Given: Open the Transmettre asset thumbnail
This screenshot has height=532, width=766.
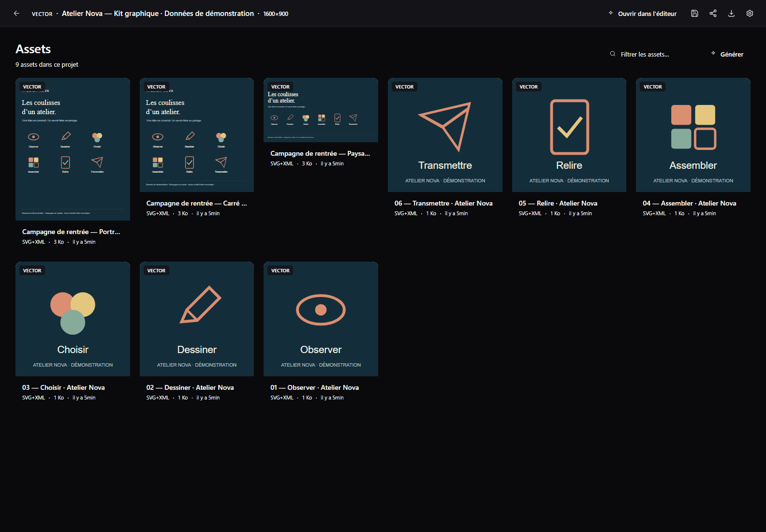Looking at the screenshot, I should pyautogui.click(x=445, y=135).
